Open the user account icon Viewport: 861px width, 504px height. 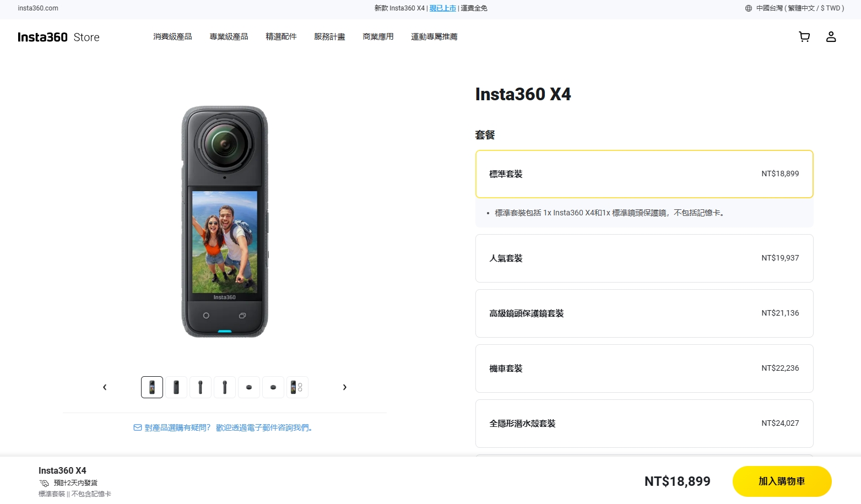pyautogui.click(x=831, y=37)
